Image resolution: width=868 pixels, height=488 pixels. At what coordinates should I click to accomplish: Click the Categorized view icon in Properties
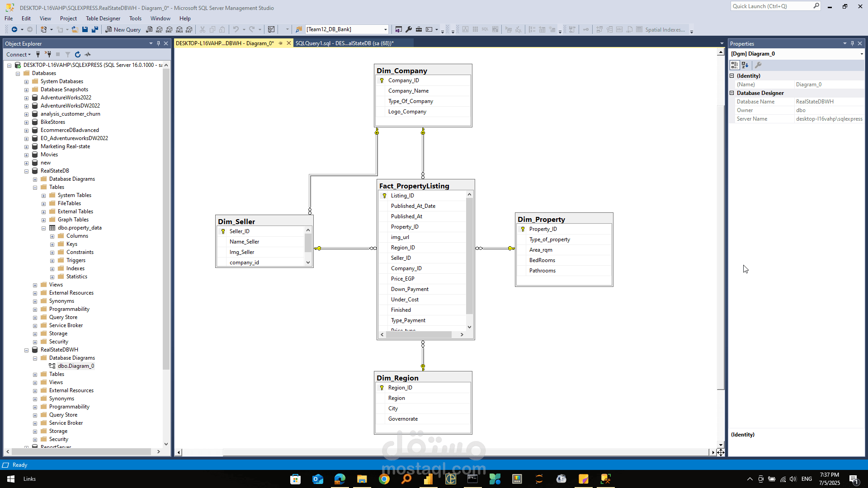coord(735,65)
